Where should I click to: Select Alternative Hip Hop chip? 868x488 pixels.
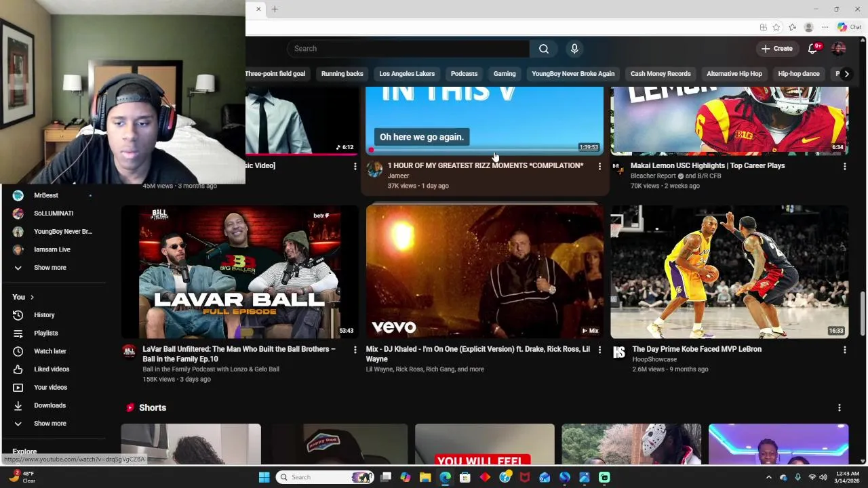tap(734, 74)
